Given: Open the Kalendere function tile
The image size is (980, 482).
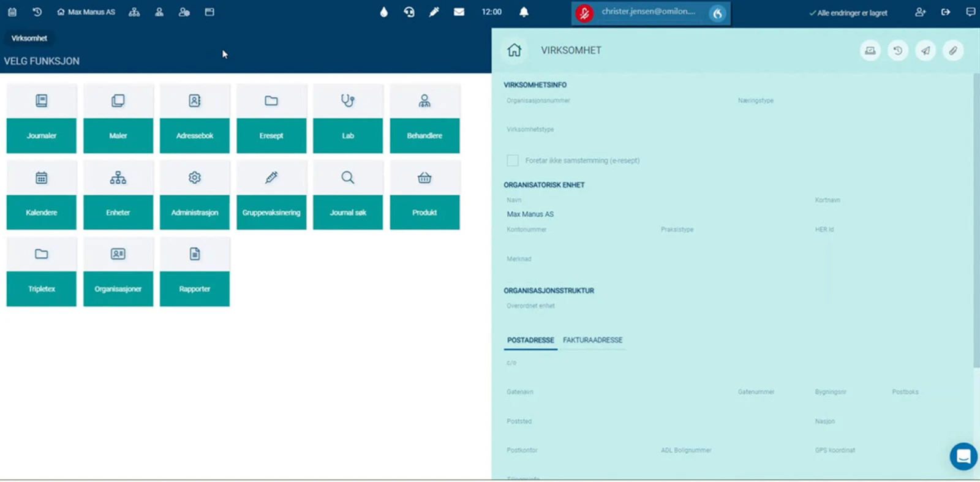Looking at the screenshot, I should (42, 195).
